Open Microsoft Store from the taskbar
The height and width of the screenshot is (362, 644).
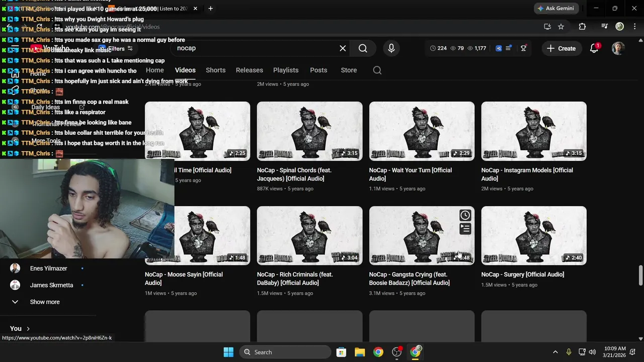tap(341, 352)
